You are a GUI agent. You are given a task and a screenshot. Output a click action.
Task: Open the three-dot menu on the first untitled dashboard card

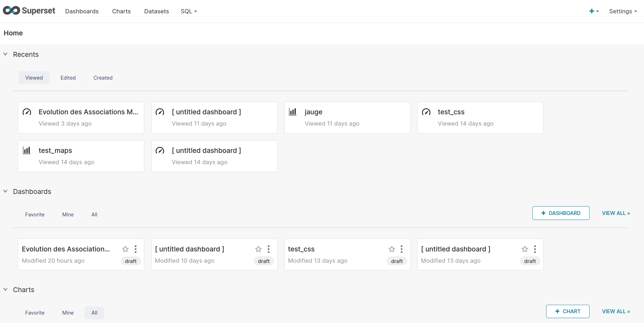pos(268,249)
